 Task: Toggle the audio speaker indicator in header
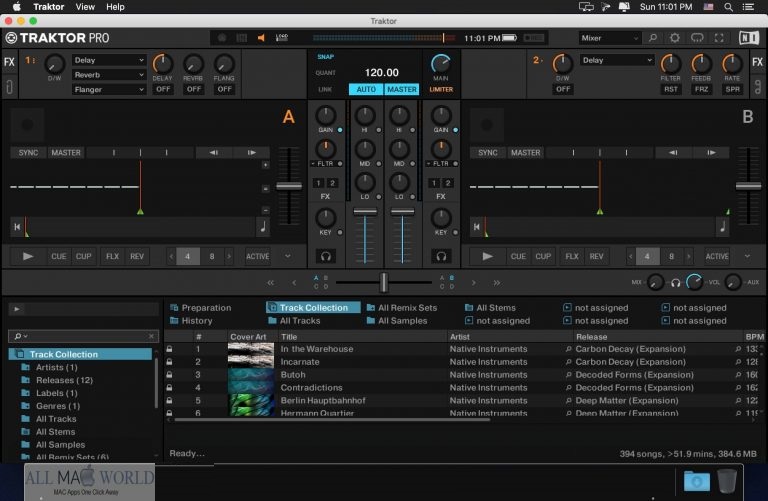coord(262,38)
